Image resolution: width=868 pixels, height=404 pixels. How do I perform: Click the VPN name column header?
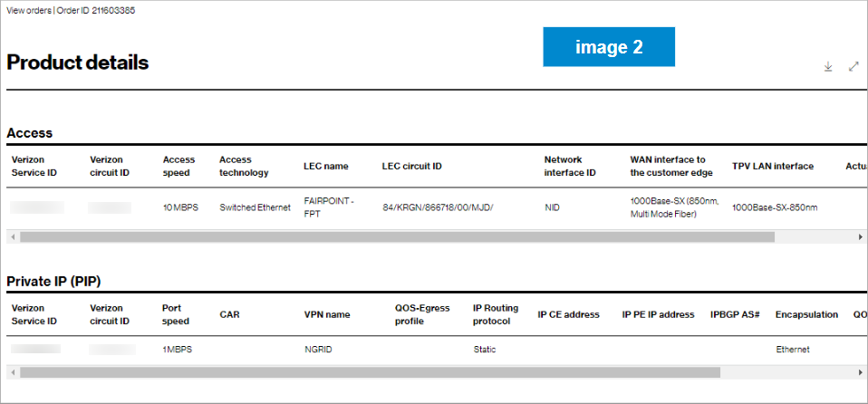(327, 314)
